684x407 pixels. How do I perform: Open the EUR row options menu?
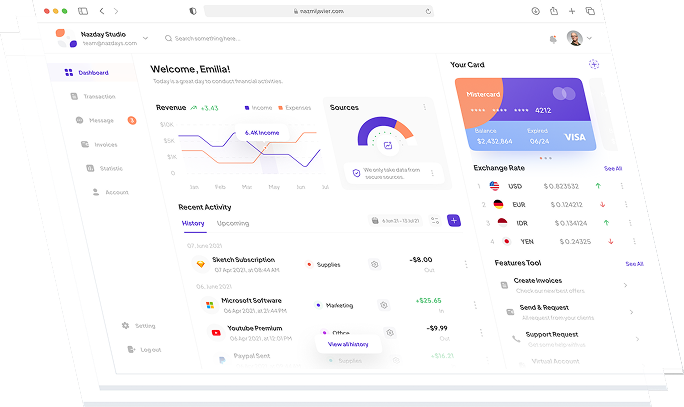click(626, 205)
